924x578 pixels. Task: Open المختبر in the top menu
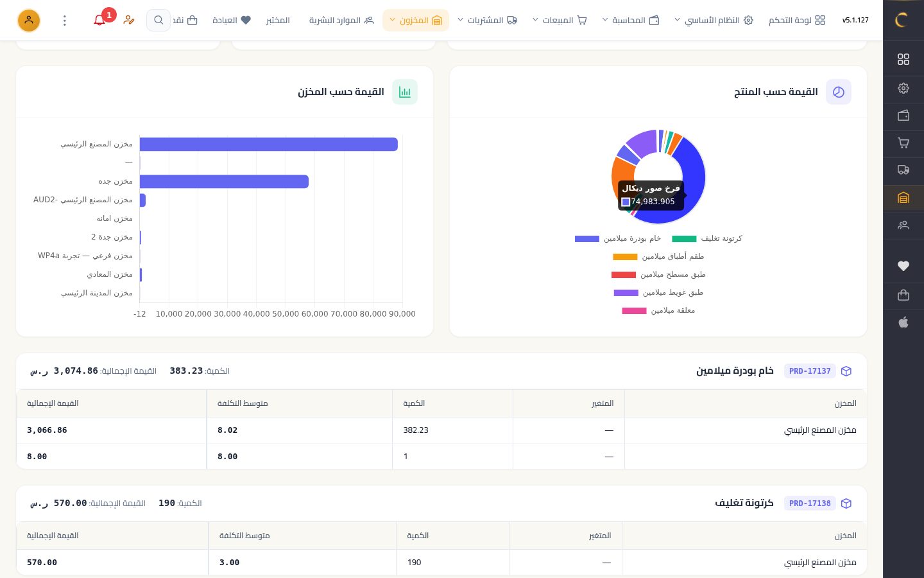coord(278,20)
